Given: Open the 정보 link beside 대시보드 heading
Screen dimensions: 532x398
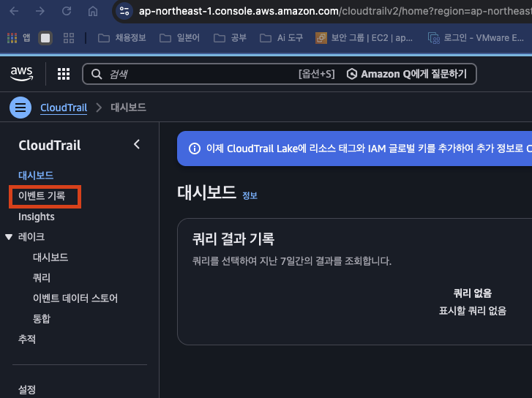Looking at the screenshot, I should [x=250, y=195].
